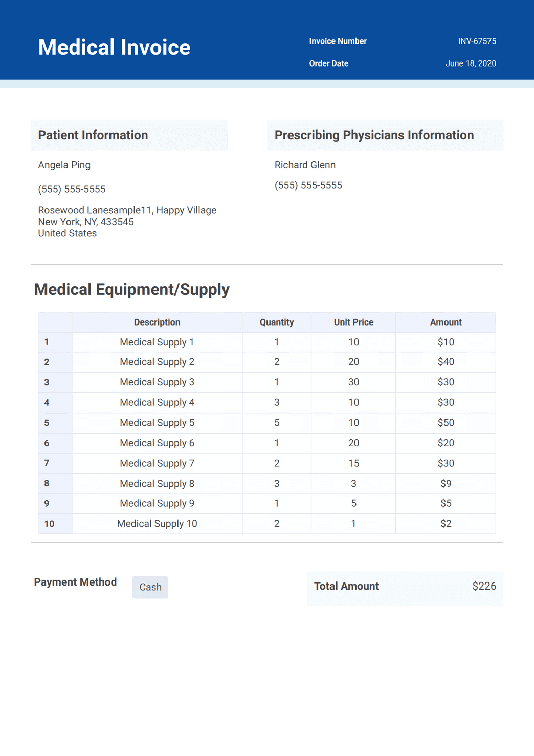This screenshot has width=534, height=756.
Task: Click physician name Richard Glenn
Action: [305, 165]
